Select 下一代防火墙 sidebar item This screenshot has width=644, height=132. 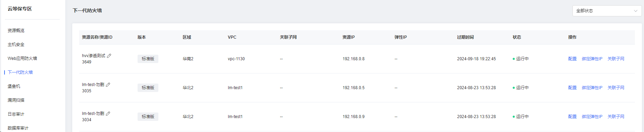[20, 72]
